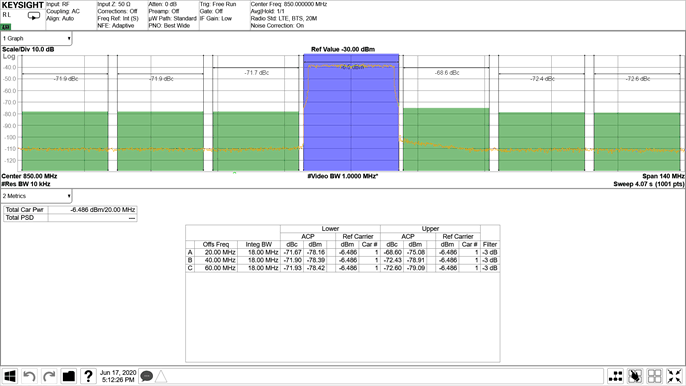The width and height of the screenshot is (686, 386).
Task: Click the -75.08 upper dBm cell
Action: click(415, 253)
